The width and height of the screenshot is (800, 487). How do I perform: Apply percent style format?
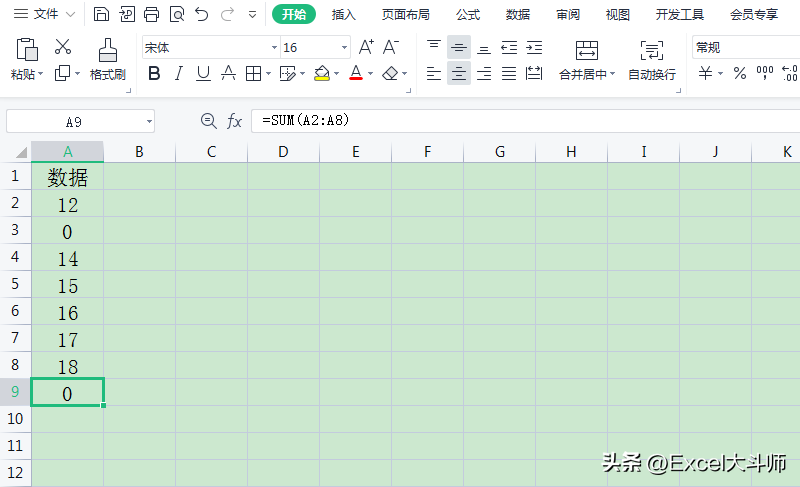click(x=740, y=73)
